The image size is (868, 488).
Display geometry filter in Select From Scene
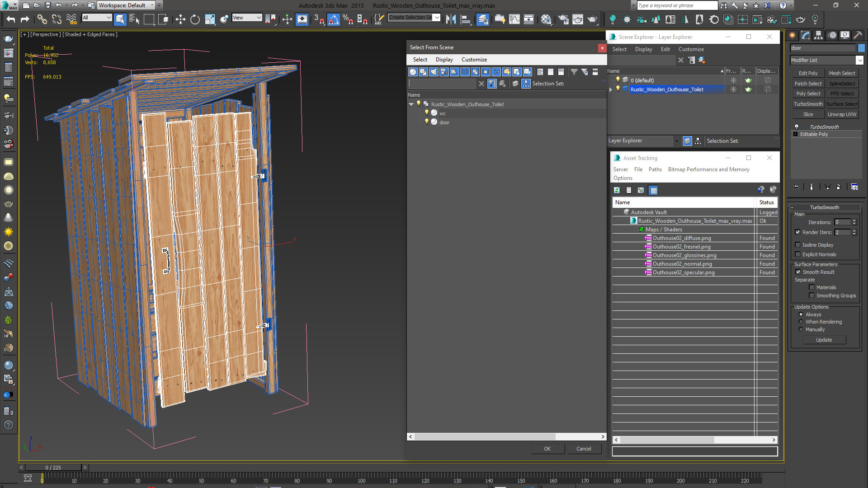click(413, 72)
